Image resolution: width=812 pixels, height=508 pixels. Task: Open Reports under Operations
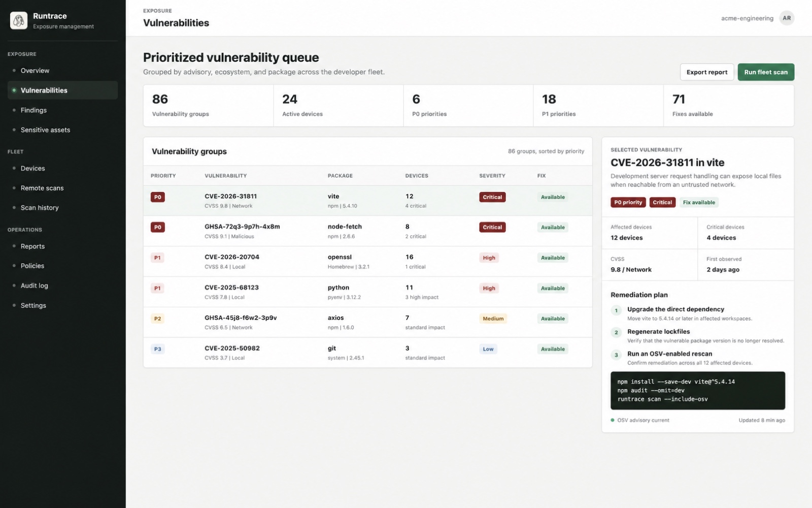pyautogui.click(x=63, y=246)
